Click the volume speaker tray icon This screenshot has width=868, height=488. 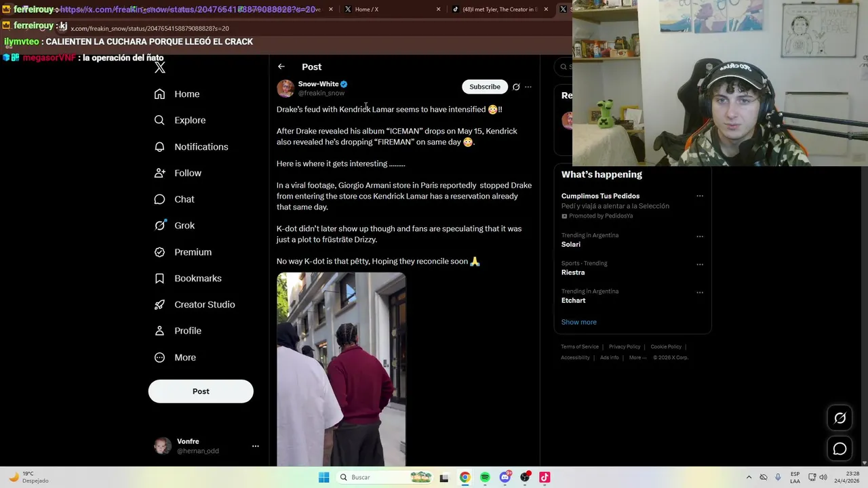click(824, 477)
